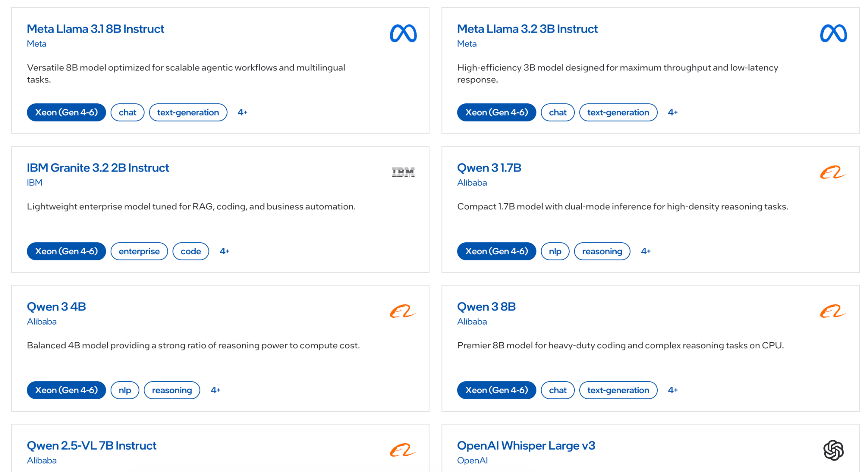Click Meta provider under Llama 3.1 8B
Viewport: 868px width, 472px height.
[37, 44]
